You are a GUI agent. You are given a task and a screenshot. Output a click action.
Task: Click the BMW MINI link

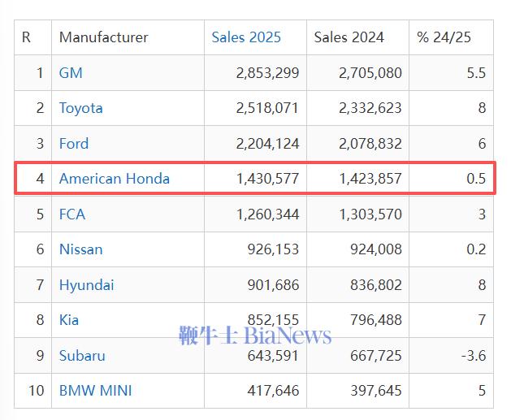tap(95, 391)
